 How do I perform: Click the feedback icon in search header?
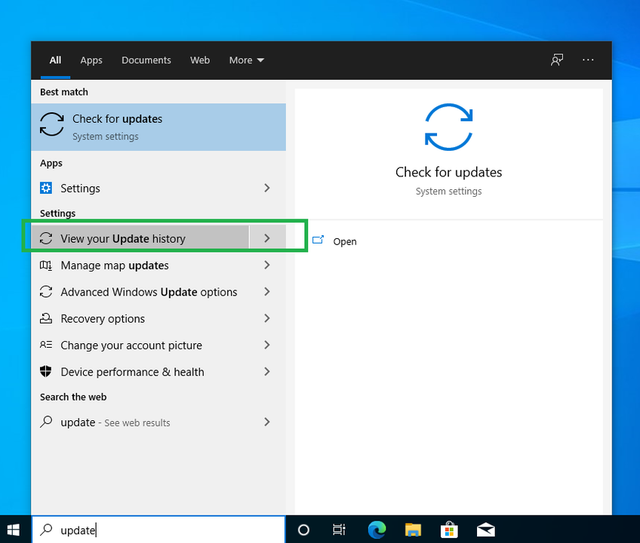557,60
